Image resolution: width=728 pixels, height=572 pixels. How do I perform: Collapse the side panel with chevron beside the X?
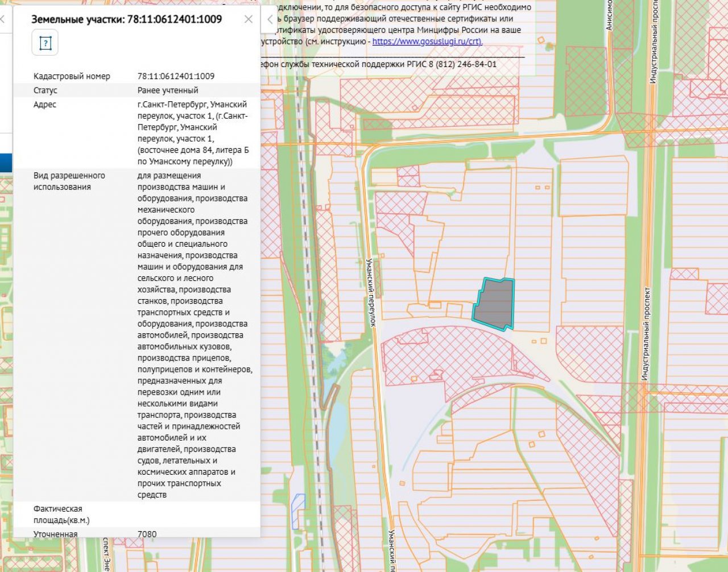tap(270, 20)
